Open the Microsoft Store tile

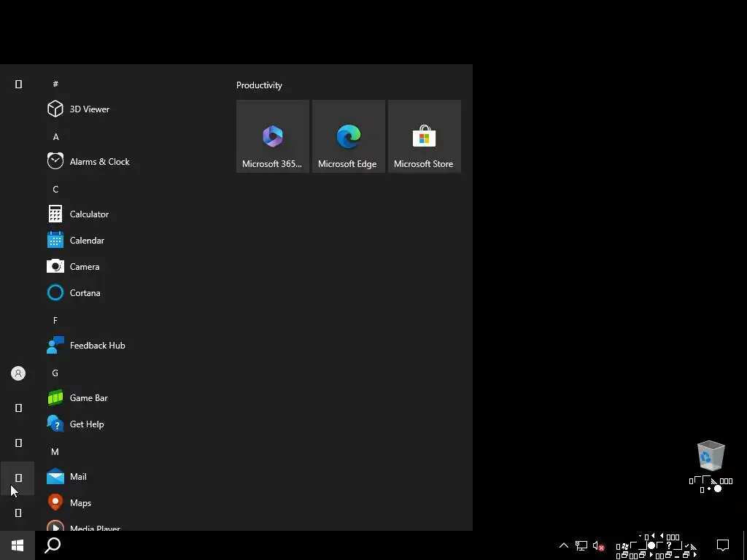[x=424, y=136]
